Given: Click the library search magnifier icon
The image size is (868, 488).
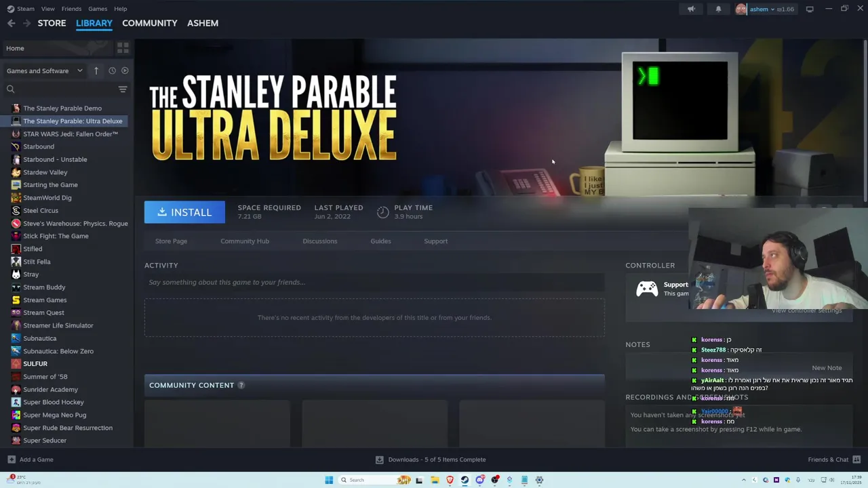Looking at the screenshot, I should coord(10,89).
